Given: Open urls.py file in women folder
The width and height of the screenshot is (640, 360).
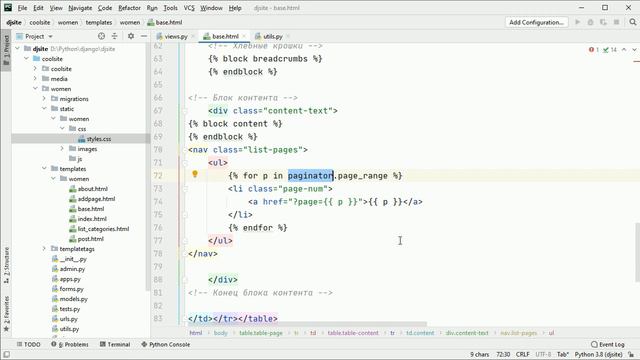Looking at the screenshot, I should click(68, 319).
